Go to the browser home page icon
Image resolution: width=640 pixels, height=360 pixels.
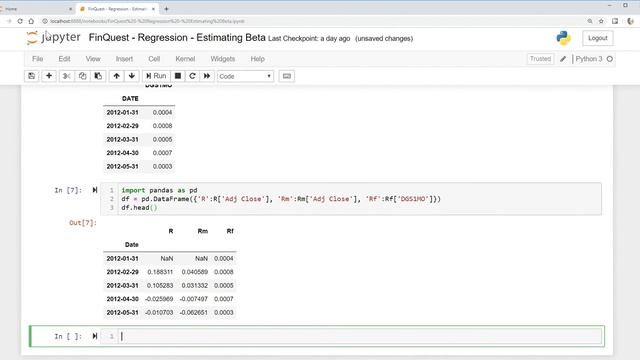(31, 21)
